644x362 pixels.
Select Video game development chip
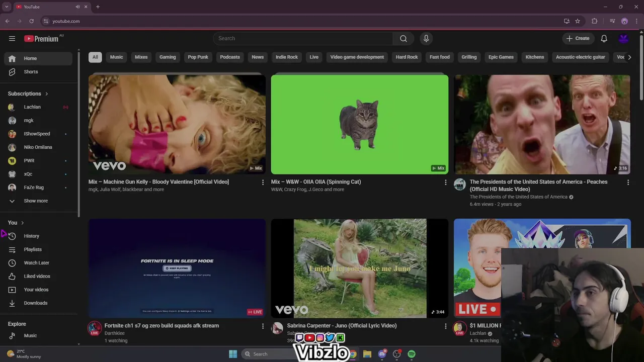point(357,57)
